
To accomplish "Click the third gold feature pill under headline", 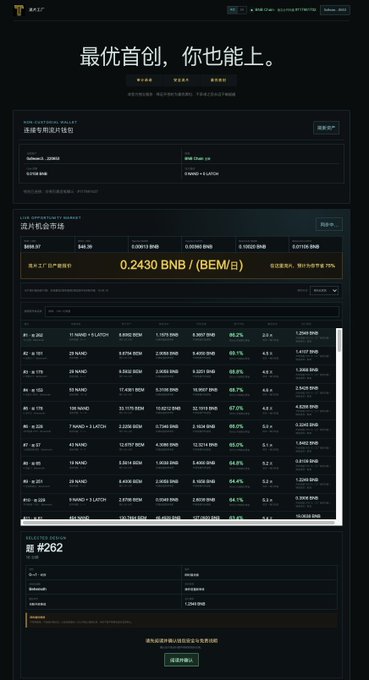I will (x=218, y=80).
